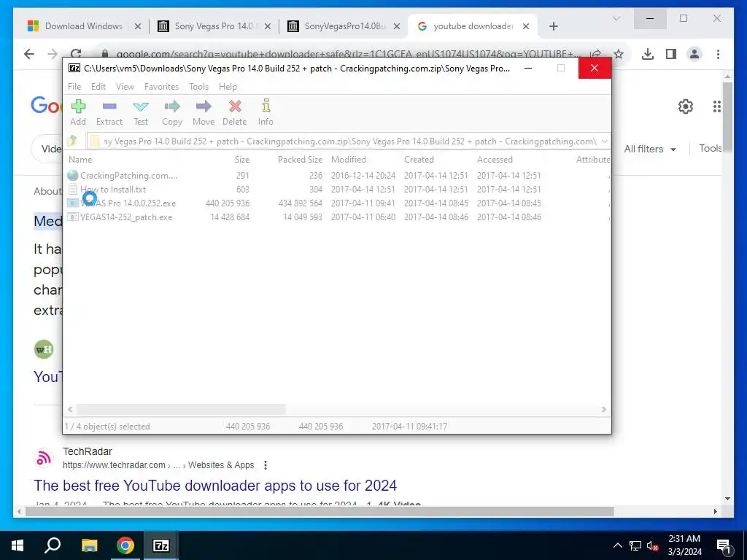Reload the Chrome page
Screen dimensions: 747x560
[75, 54]
